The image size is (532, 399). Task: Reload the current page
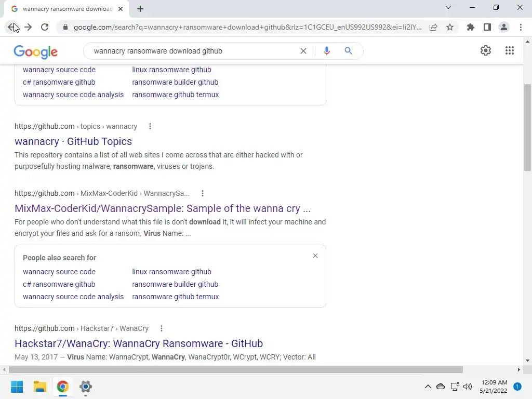[x=45, y=27]
